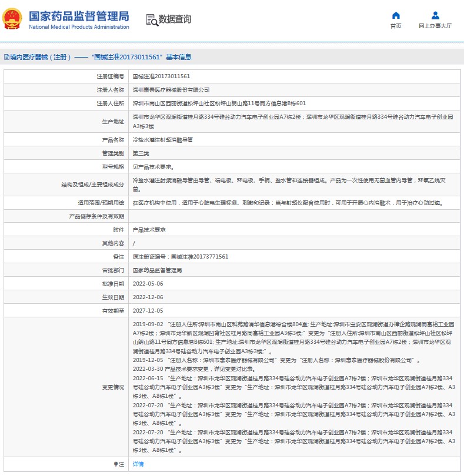Select the structure description value in 结构及组成 row
Screen dimensions: 464x476
289,185
